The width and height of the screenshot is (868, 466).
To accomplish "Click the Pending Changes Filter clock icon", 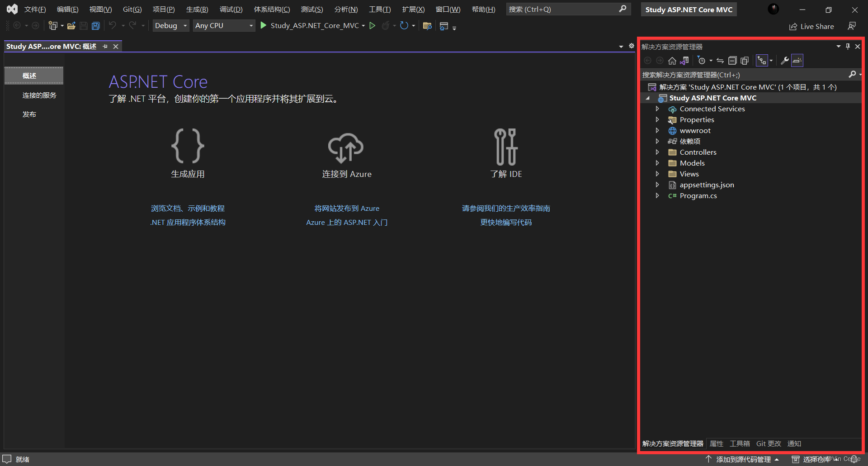I will (x=702, y=61).
